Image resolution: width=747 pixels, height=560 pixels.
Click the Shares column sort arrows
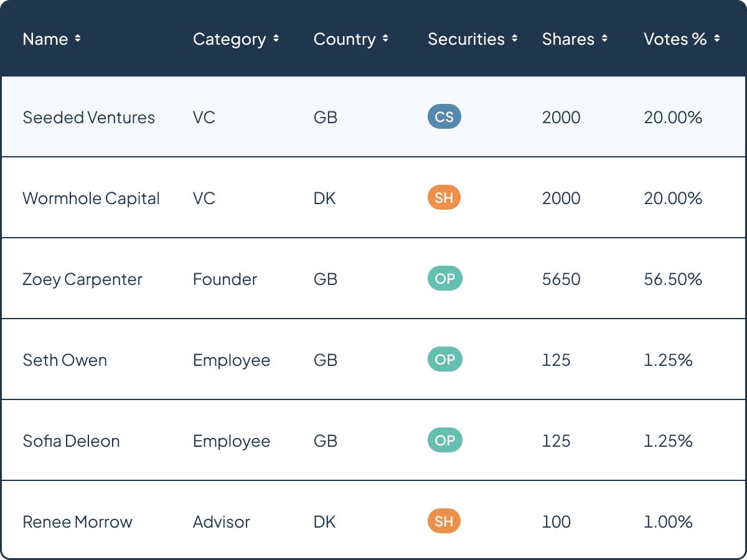[x=604, y=39]
